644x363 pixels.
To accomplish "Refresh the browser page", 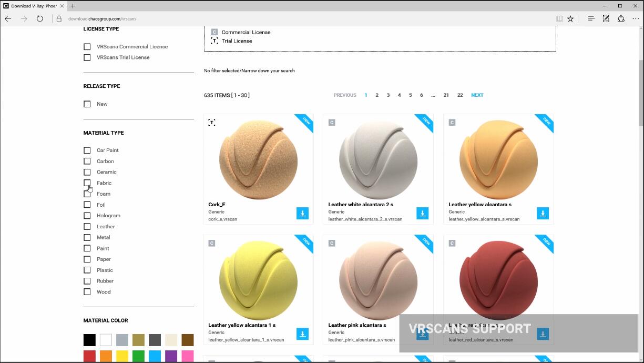I will 40,18.
